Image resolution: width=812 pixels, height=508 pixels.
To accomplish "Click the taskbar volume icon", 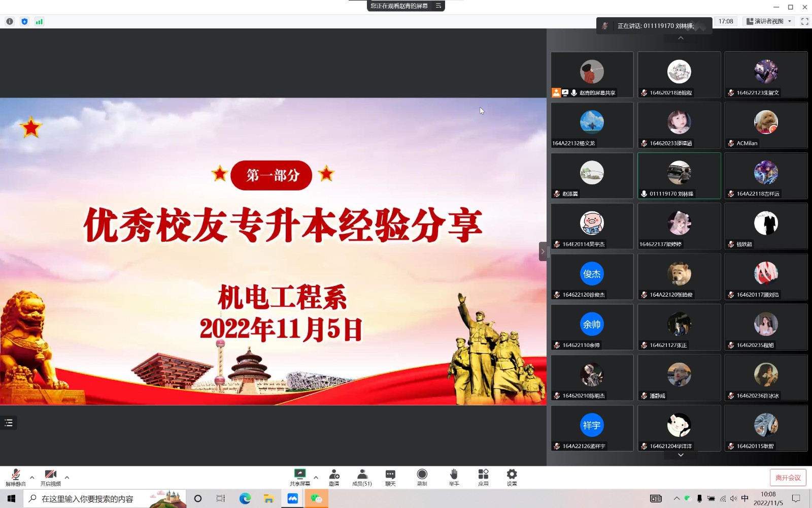I will point(733,499).
